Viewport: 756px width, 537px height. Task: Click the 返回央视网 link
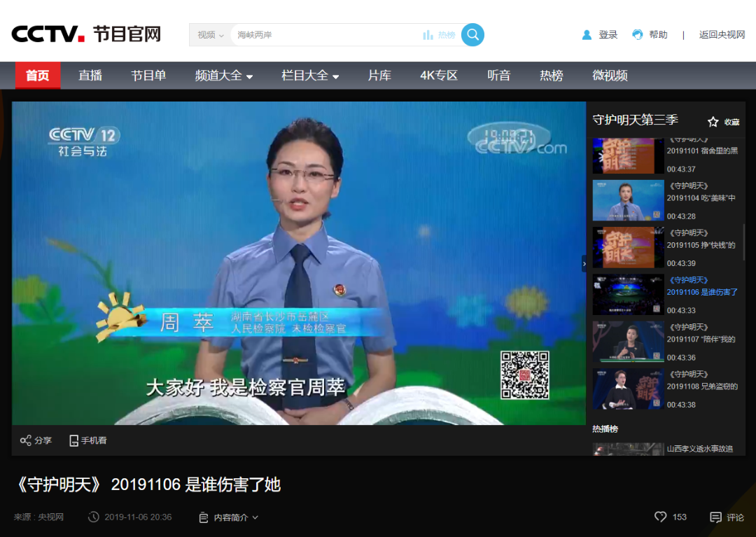tap(722, 34)
